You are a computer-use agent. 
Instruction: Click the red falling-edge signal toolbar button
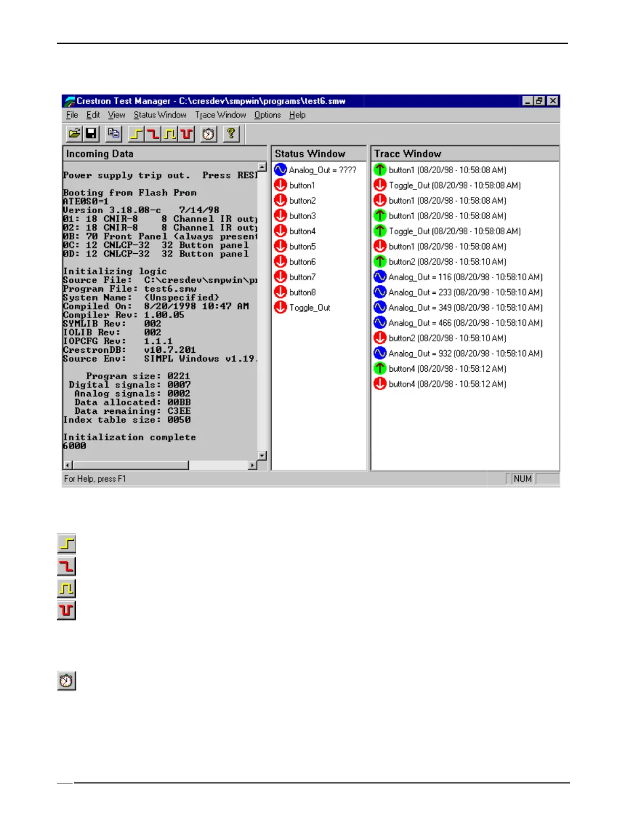(153, 134)
